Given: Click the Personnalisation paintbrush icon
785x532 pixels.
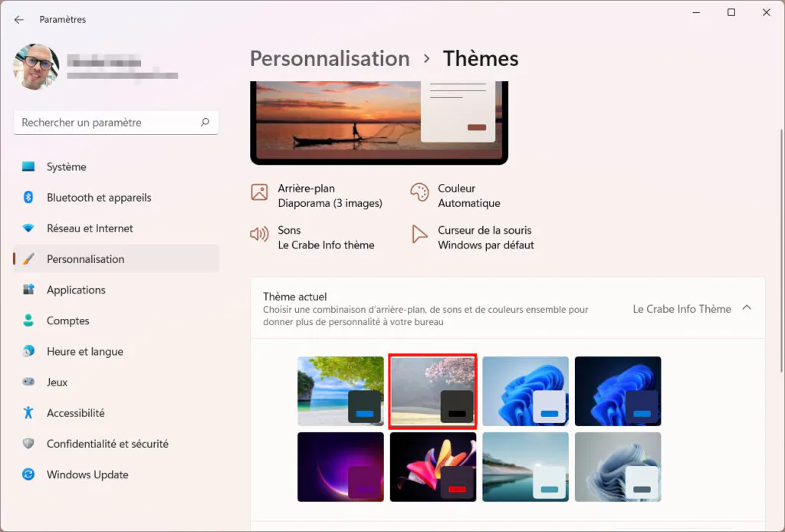Looking at the screenshot, I should (28, 259).
